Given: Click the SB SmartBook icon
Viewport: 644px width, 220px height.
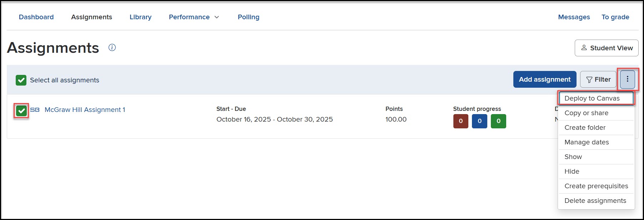Looking at the screenshot, I should point(35,110).
